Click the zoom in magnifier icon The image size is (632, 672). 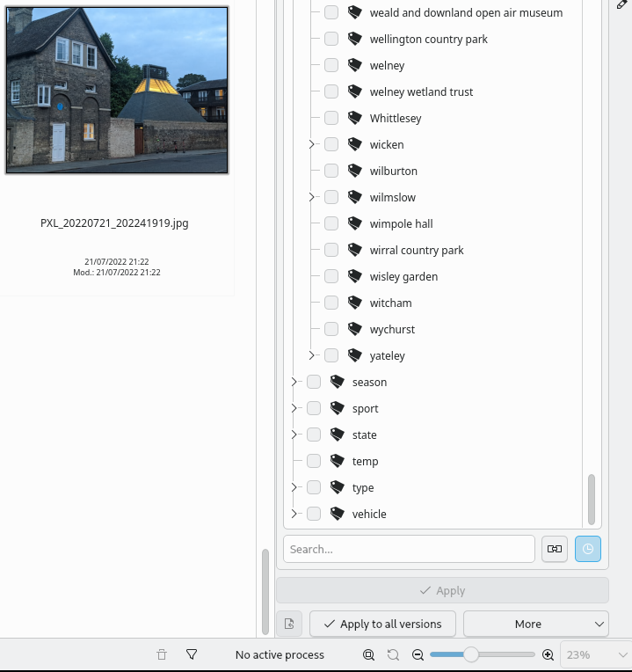tap(548, 654)
